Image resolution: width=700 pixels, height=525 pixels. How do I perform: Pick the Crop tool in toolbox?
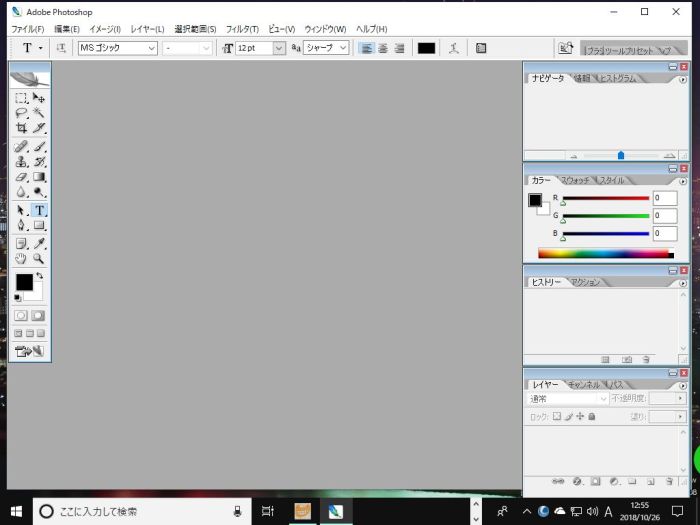pyautogui.click(x=21, y=129)
